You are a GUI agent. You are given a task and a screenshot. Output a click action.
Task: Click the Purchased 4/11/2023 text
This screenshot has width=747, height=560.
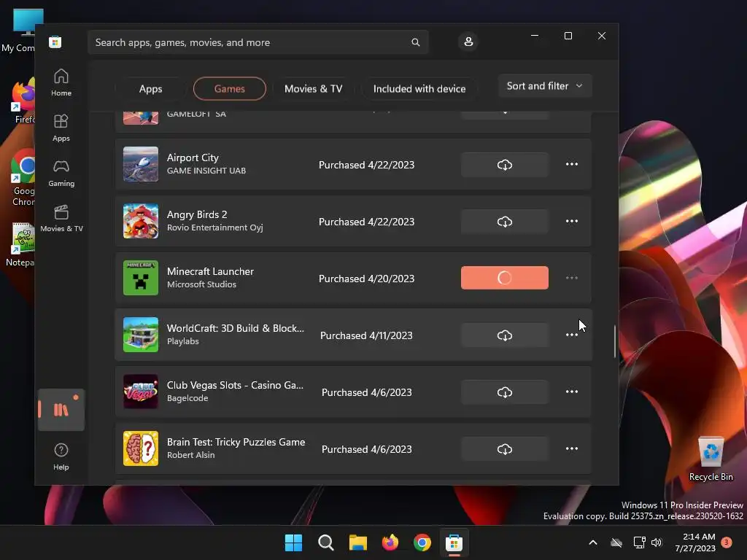coord(366,335)
